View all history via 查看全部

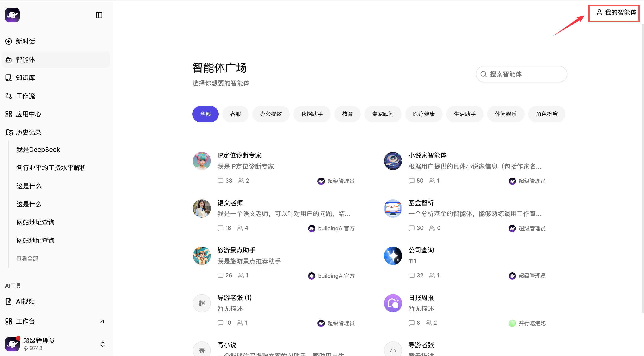(x=27, y=258)
